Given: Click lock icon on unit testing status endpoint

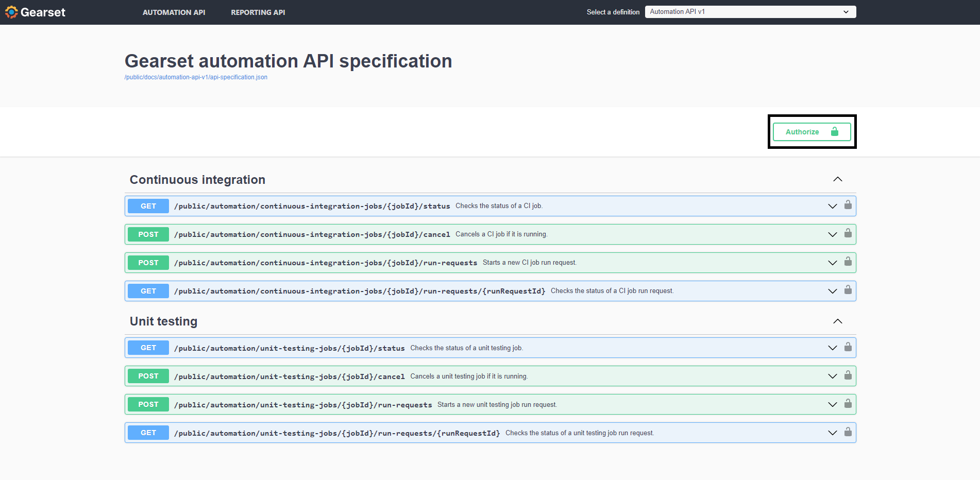Looking at the screenshot, I should [x=848, y=348].
